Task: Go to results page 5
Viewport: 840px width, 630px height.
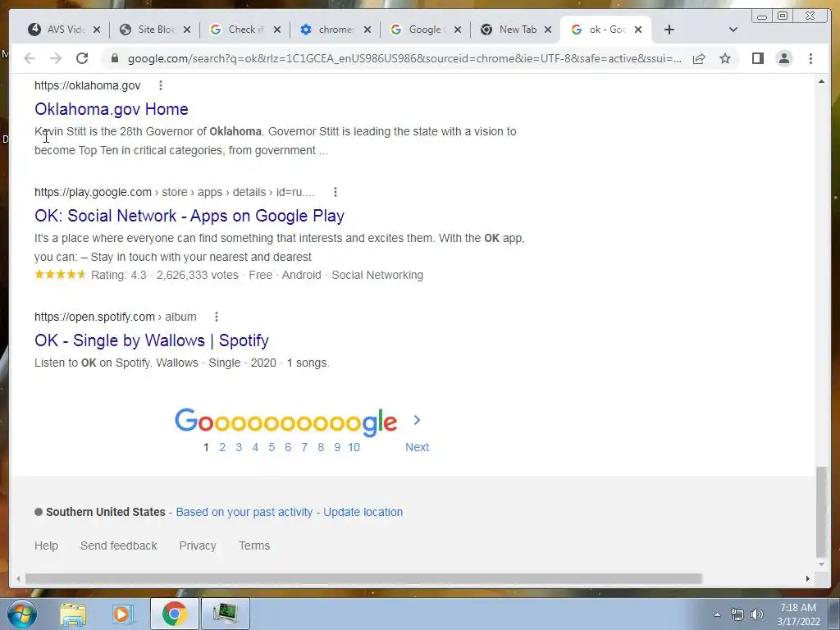Action: click(x=272, y=447)
